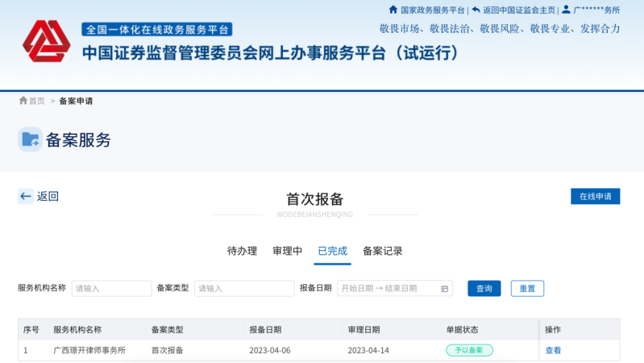Focus the 备案类型 input field

(244, 289)
